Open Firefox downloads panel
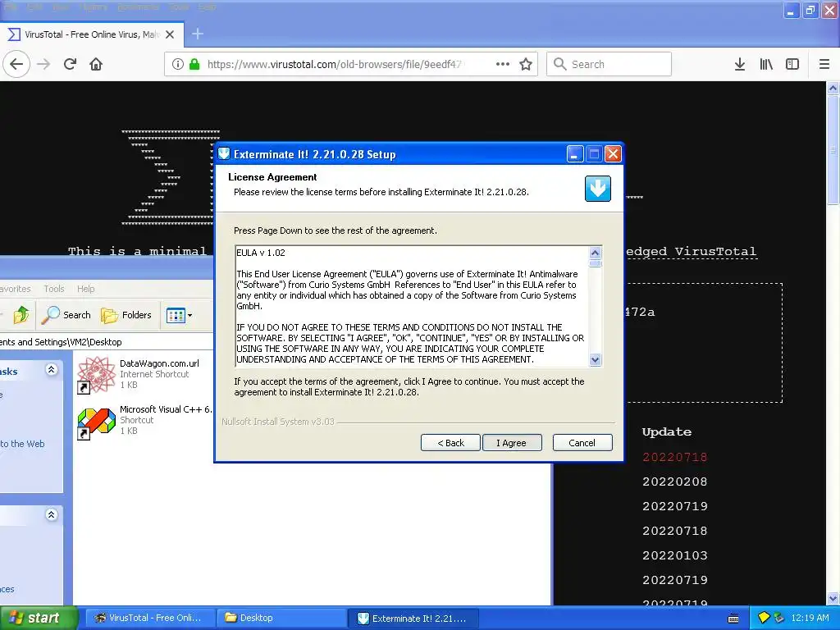The height and width of the screenshot is (630, 840). point(740,64)
